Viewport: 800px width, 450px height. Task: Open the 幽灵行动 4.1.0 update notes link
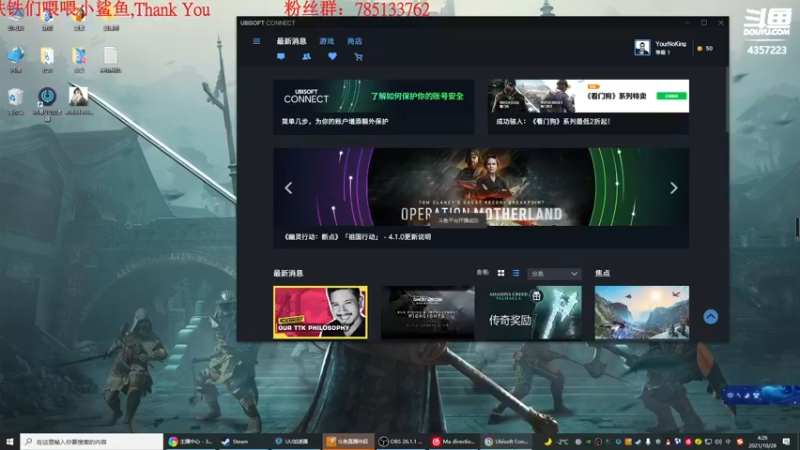click(x=357, y=237)
